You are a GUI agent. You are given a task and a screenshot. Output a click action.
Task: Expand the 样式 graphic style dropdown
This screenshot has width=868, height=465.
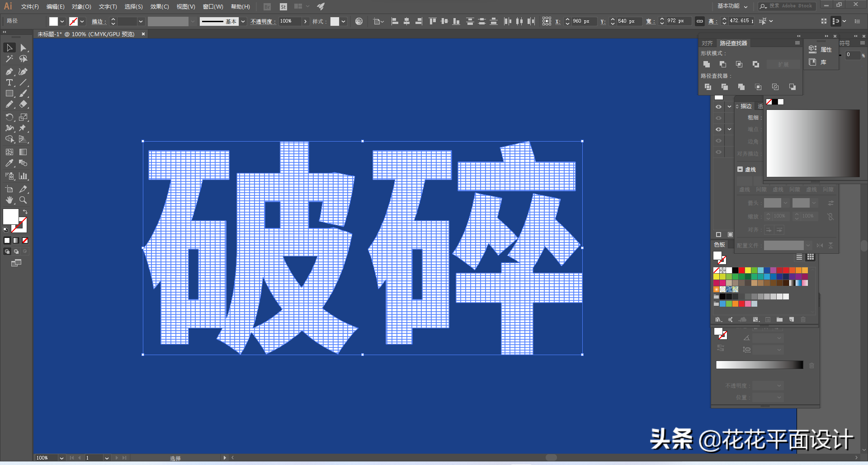click(x=344, y=21)
